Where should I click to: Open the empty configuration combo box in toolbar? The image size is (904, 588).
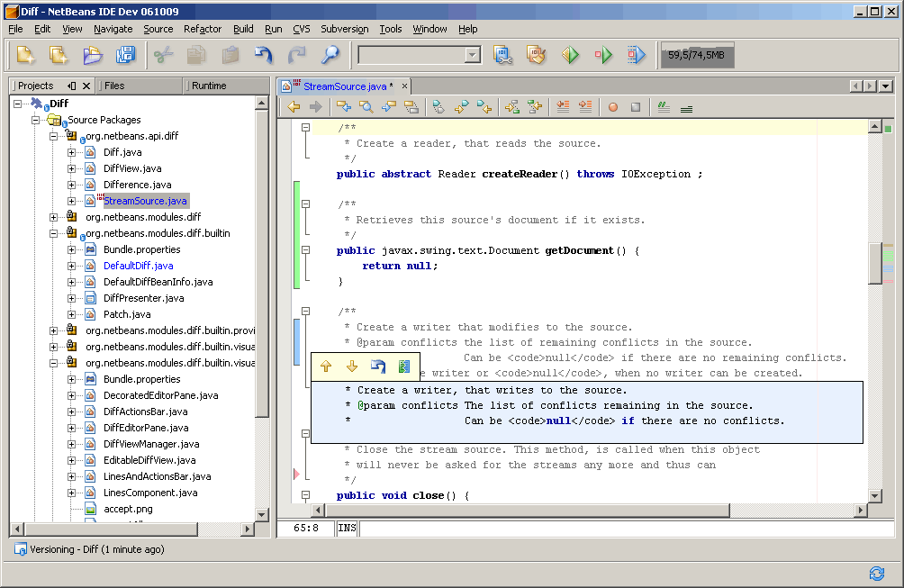click(420, 55)
